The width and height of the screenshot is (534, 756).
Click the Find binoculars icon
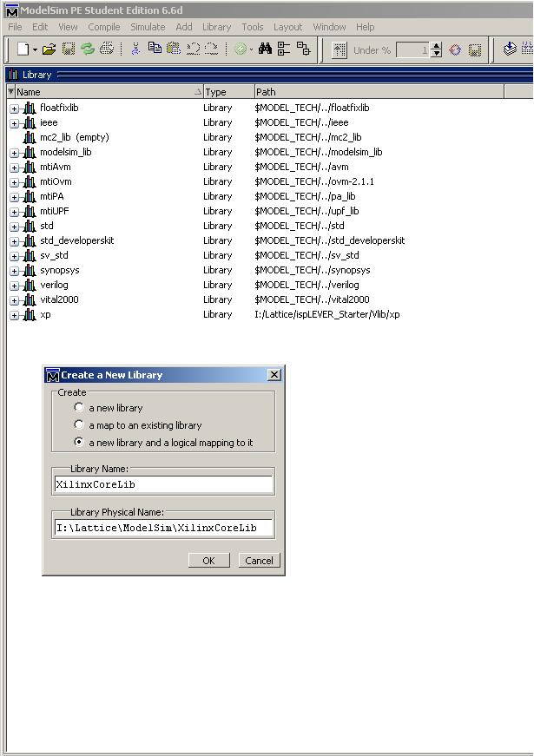point(265,49)
